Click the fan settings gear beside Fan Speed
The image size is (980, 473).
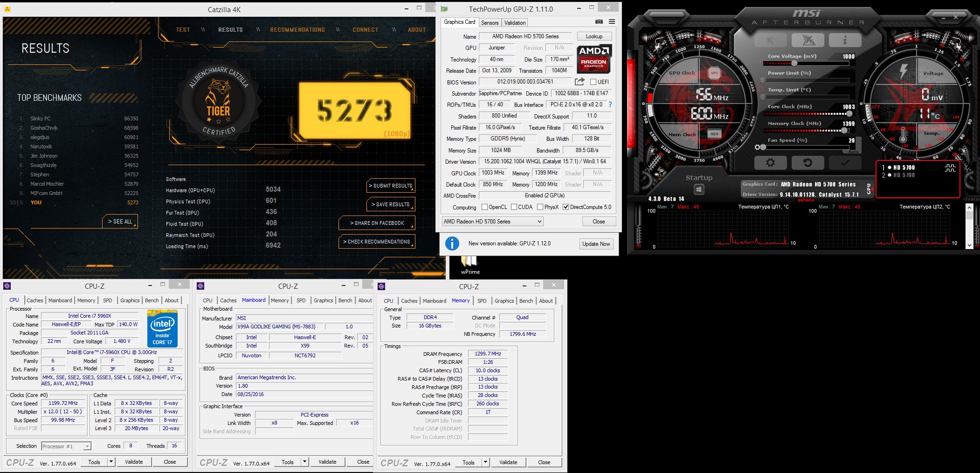[757, 147]
